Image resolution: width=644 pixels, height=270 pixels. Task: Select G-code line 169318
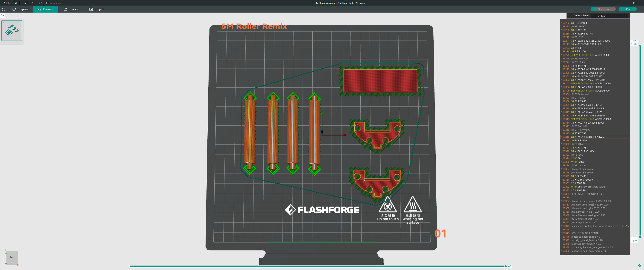click(595, 137)
